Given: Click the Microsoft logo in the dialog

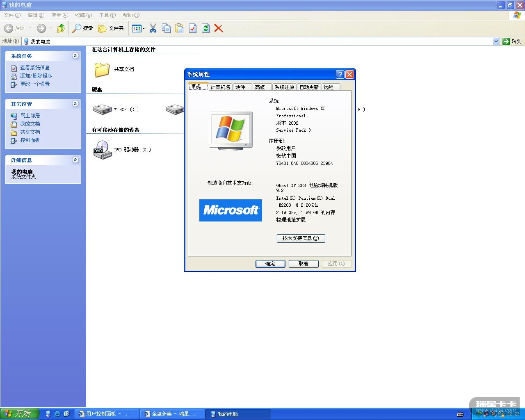Looking at the screenshot, I should [x=231, y=210].
